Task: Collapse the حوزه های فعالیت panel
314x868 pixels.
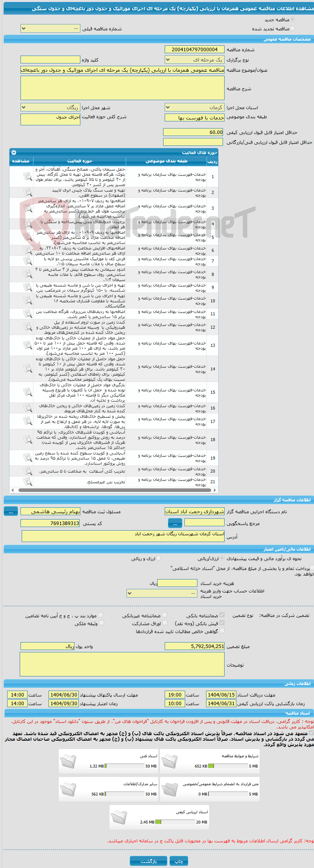Action: point(14,153)
